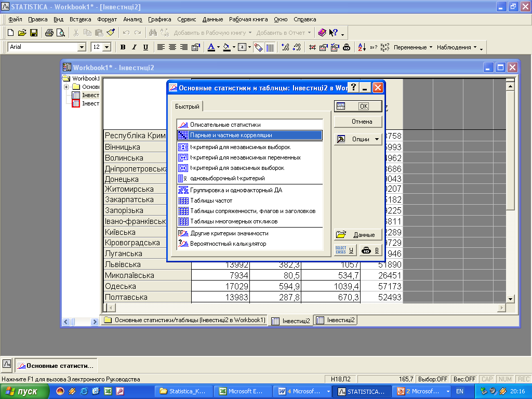Click the Отмена button

click(x=358, y=122)
